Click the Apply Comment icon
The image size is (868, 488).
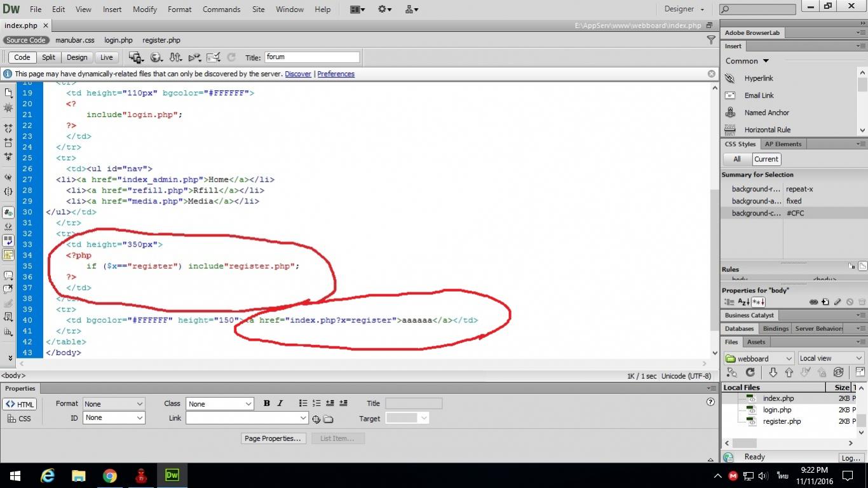click(x=8, y=274)
